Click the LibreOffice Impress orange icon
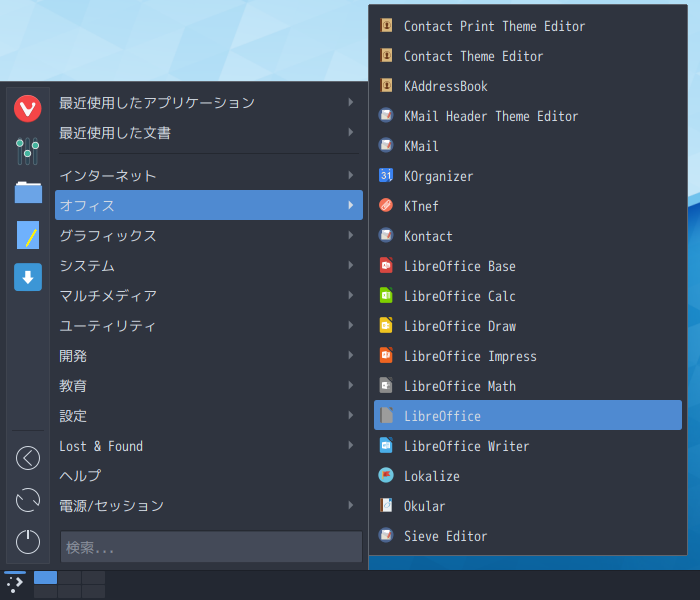The image size is (700, 600). click(x=386, y=355)
